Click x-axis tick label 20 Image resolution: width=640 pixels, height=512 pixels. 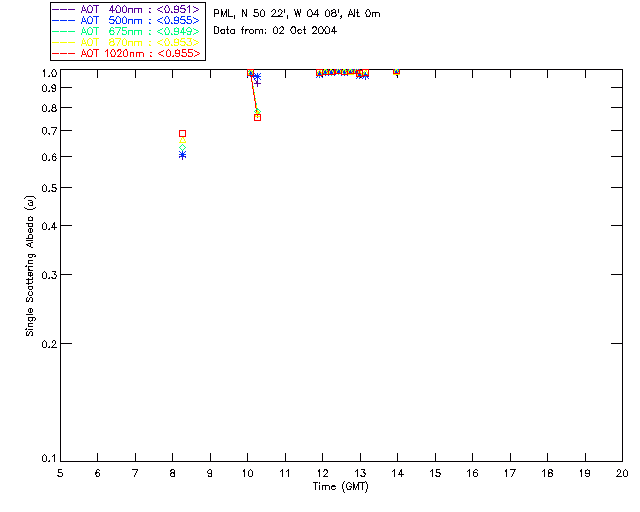(x=622, y=473)
